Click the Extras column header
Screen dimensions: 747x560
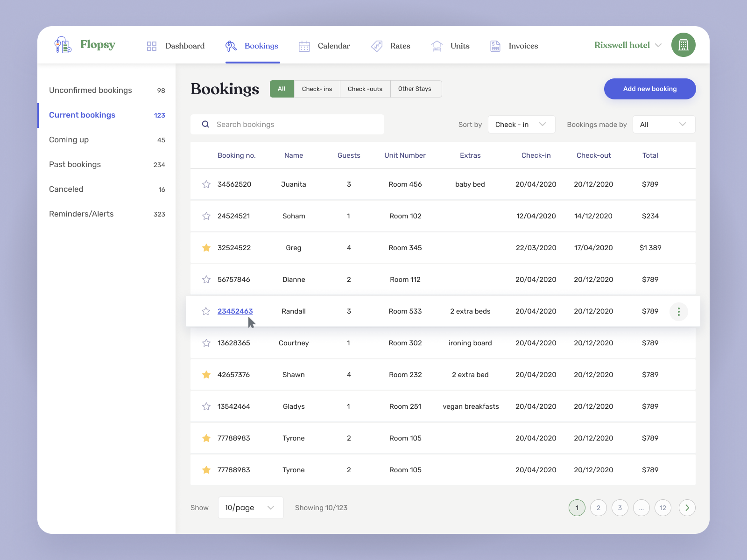click(470, 155)
